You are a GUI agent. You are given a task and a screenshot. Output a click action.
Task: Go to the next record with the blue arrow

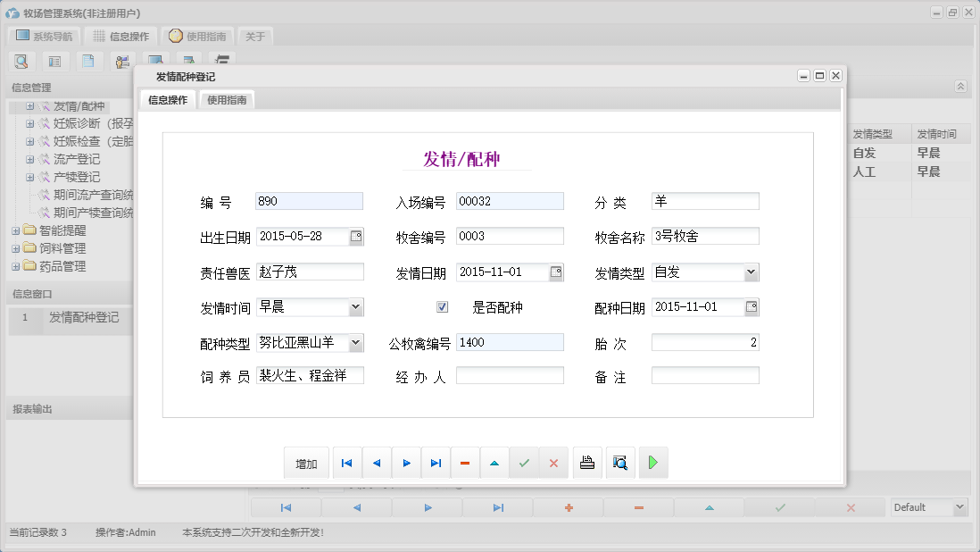pos(406,463)
